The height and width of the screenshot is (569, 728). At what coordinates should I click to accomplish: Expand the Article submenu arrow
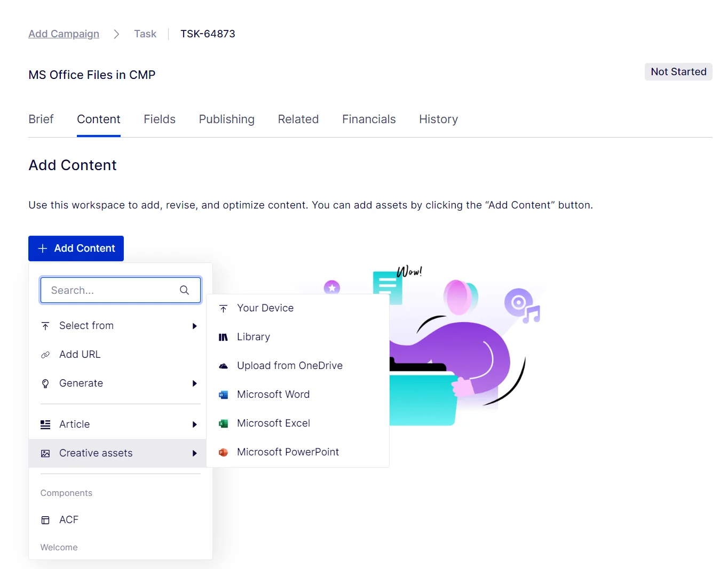click(x=194, y=424)
